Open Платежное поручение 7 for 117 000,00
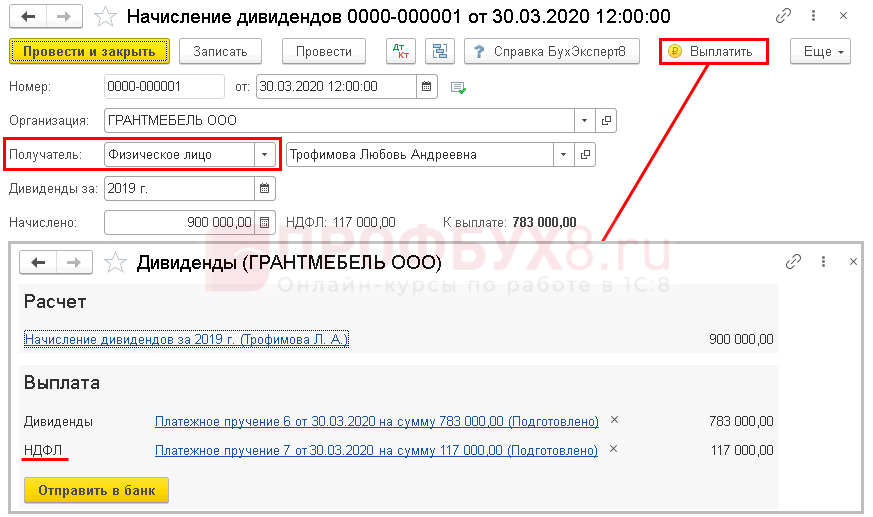Screen dimensions: 873x517 [x=376, y=450]
